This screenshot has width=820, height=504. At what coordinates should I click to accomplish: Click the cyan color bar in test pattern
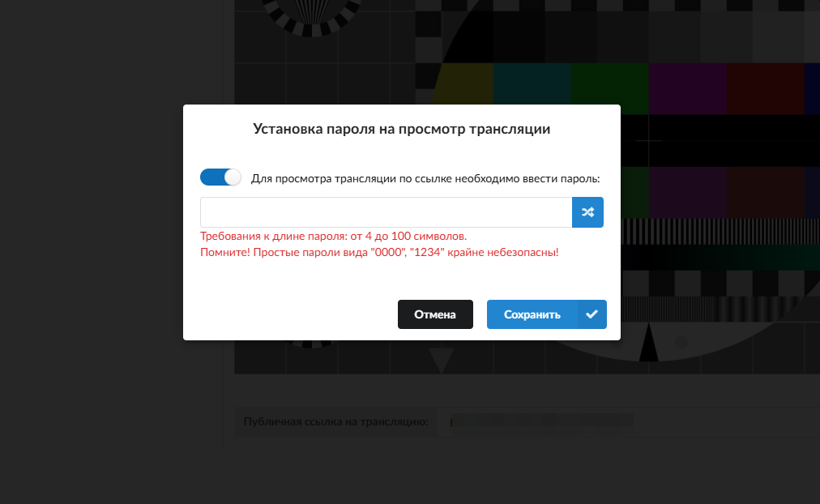(532, 83)
